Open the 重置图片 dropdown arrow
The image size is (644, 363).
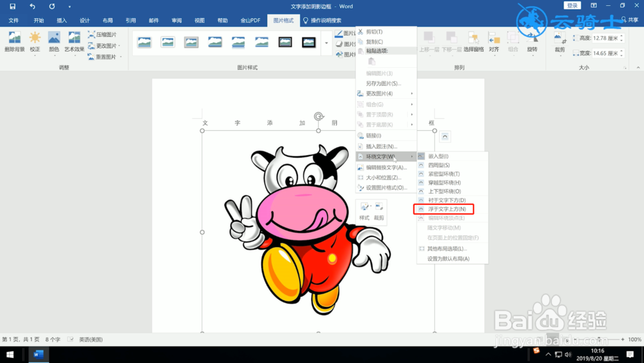click(121, 57)
